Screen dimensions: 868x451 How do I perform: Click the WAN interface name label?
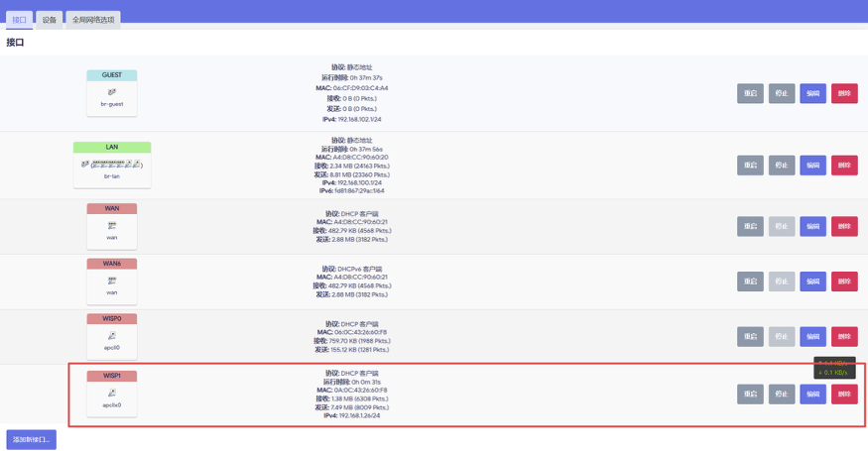click(x=112, y=208)
